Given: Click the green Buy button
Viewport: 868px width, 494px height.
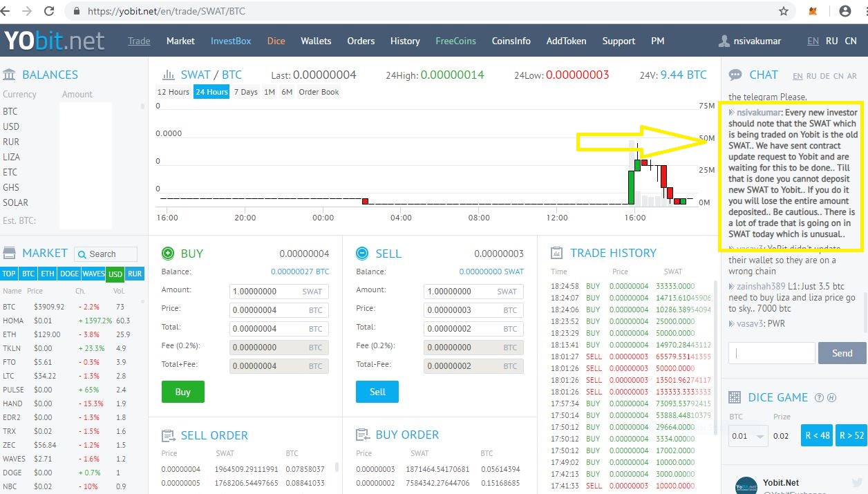Looking at the screenshot, I should pyautogui.click(x=183, y=392).
